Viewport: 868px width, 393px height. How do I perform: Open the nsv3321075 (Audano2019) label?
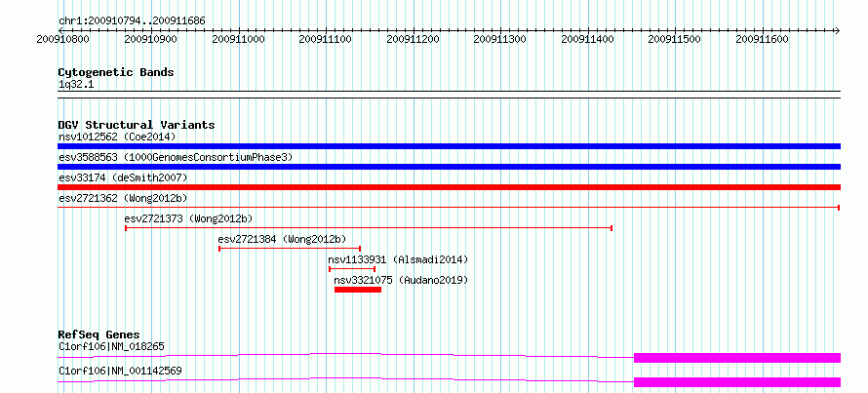coord(402,281)
